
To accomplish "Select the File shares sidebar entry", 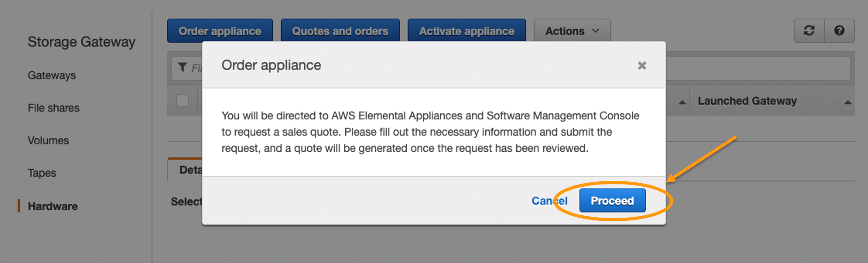I will [x=53, y=108].
